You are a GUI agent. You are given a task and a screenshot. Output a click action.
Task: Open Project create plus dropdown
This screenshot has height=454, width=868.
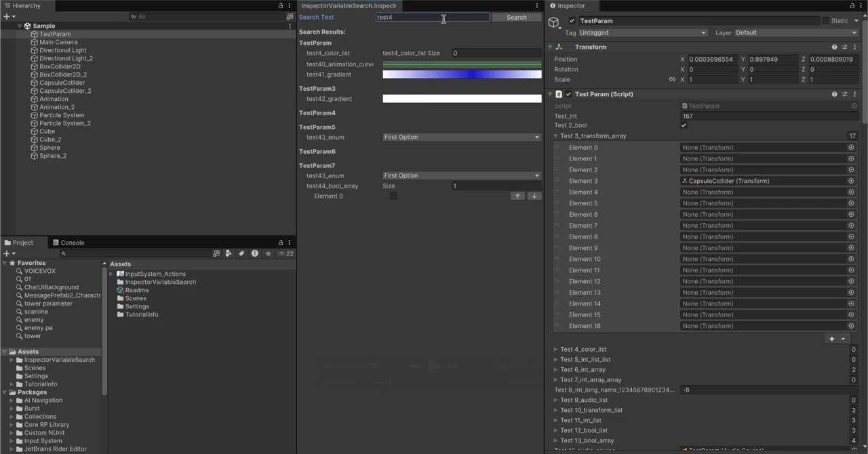click(x=9, y=253)
